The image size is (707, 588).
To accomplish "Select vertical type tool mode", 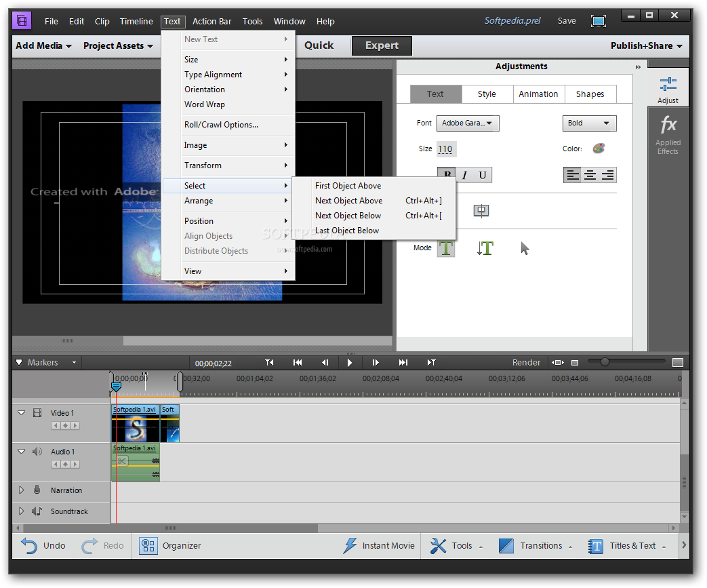I will click(x=485, y=248).
